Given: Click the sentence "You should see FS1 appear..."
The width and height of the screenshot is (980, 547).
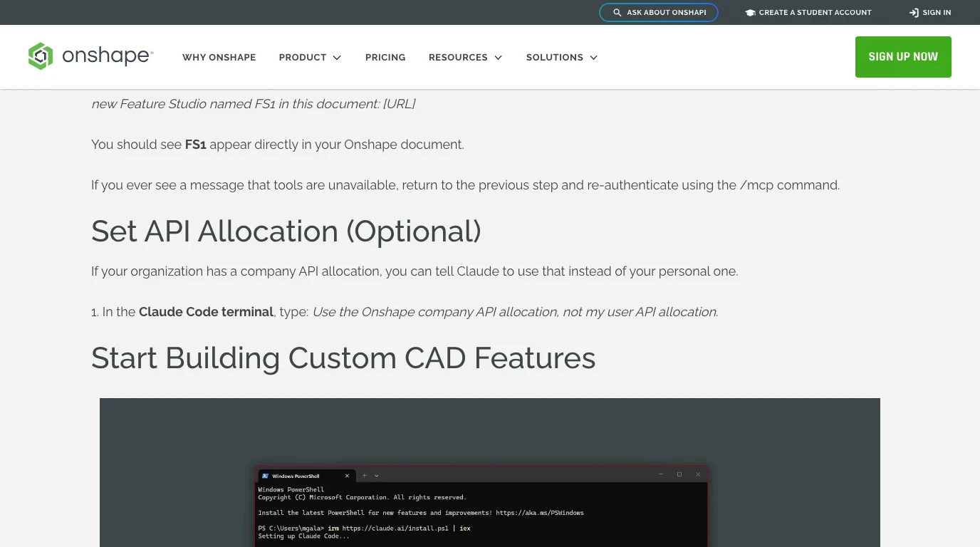Looking at the screenshot, I should pyautogui.click(x=278, y=145).
